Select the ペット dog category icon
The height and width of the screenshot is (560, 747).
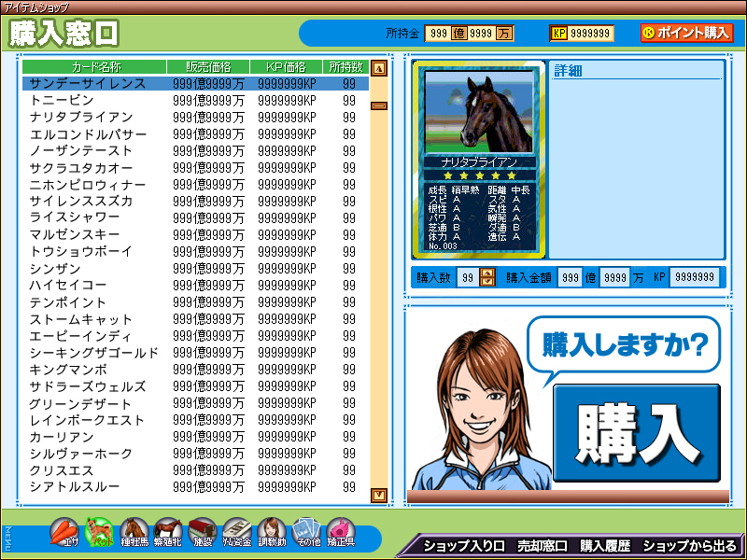click(98, 533)
